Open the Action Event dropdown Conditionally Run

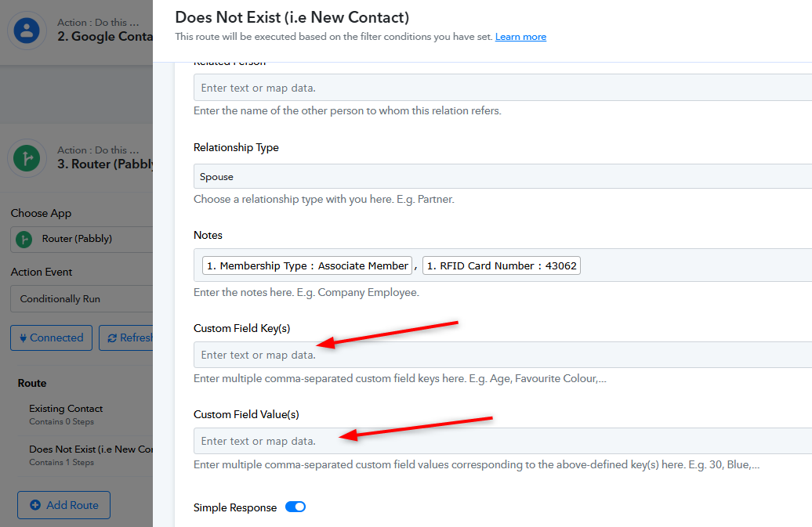coord(82,299)
